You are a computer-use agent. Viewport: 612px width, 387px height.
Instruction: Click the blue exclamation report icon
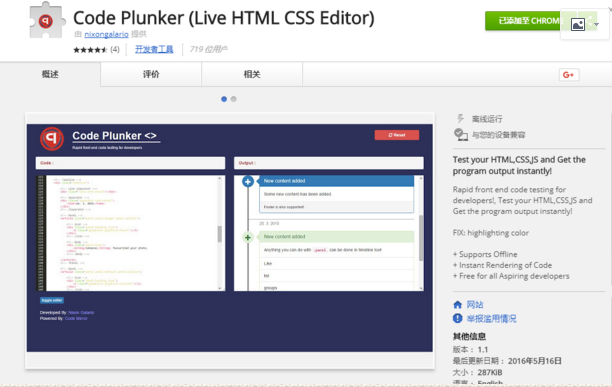(457, 318)
